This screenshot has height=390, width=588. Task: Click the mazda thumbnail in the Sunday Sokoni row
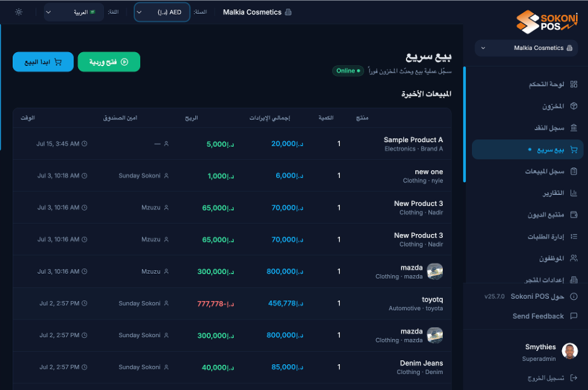(x=435, y=335)
